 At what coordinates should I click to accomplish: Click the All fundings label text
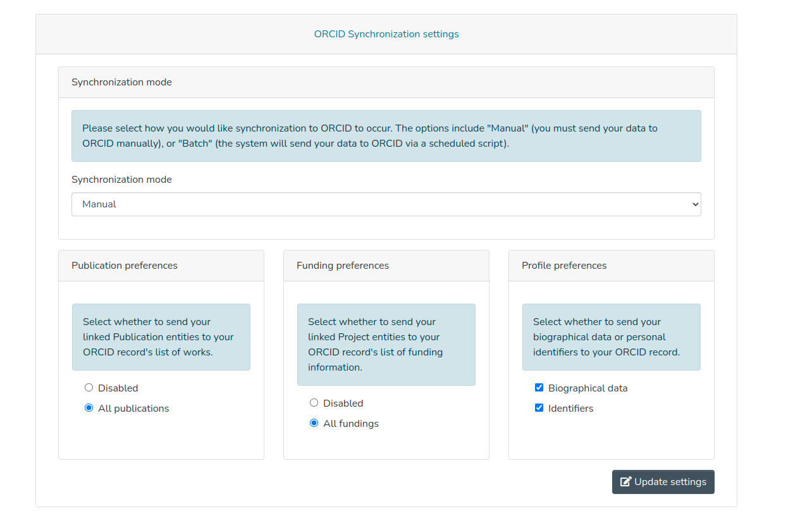[x=351, y=424]
